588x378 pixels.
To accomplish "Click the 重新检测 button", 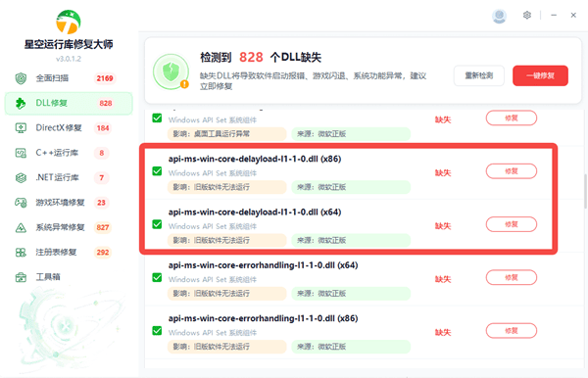I will [479, 75].
